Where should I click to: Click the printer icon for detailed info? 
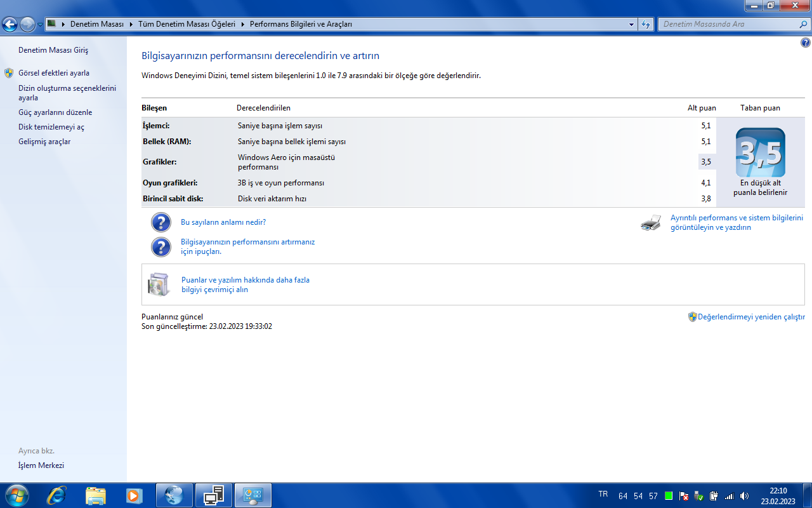click(x=651, y=222)
